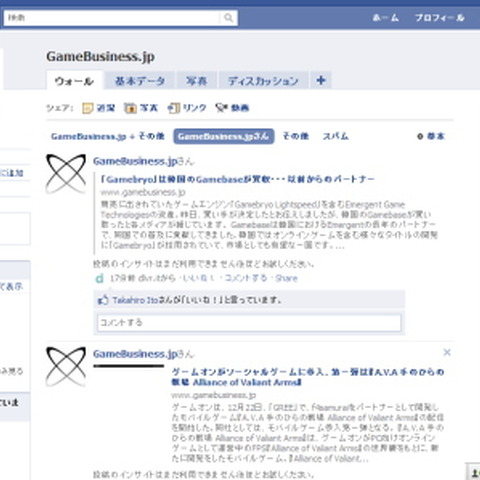Click first post's GameBusiness.jp avatar
Screen dimensions: 480x480
coord(66,173)
